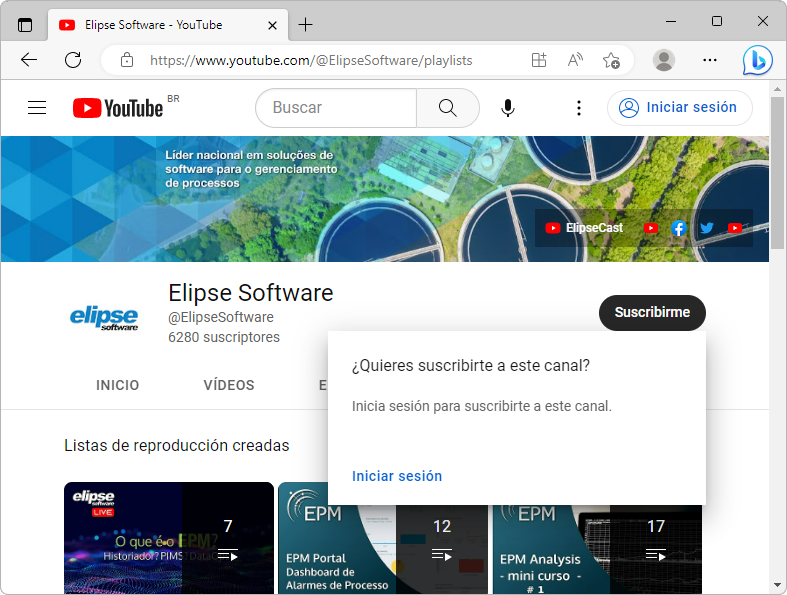Open YouTube settings three-dot menu
This screenshot has width=787, height=595.
tap(578, 108)
